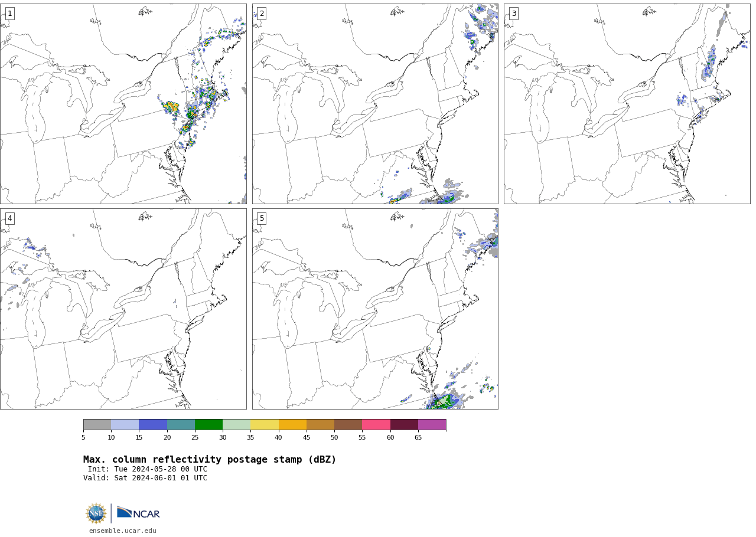Click the panel number 1 label

(9, 14)
